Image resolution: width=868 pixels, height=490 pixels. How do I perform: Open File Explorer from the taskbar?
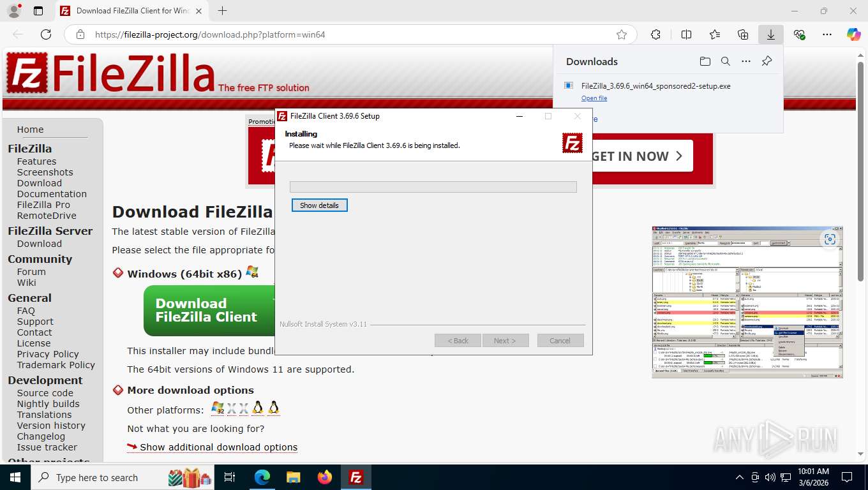tap(293, 477)
